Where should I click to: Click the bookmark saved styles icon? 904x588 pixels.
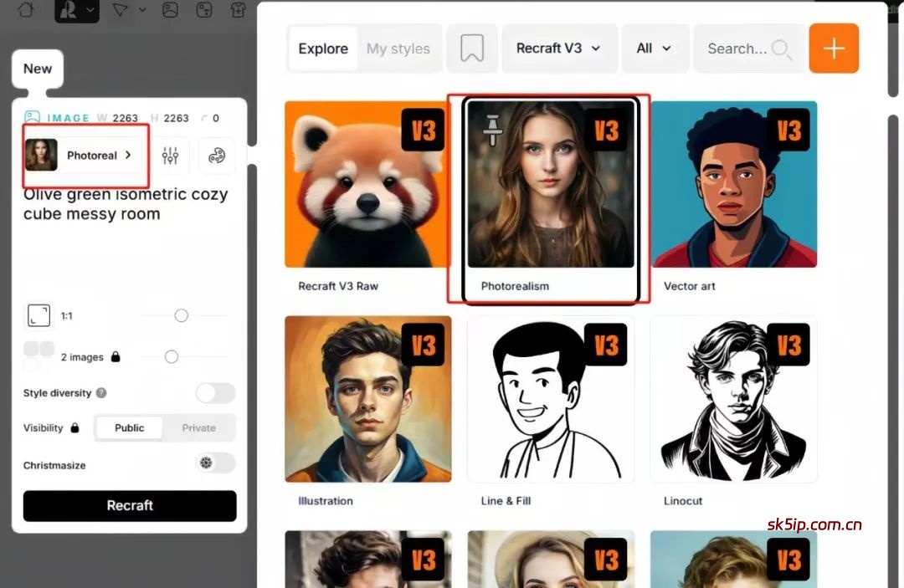point(472,49)
